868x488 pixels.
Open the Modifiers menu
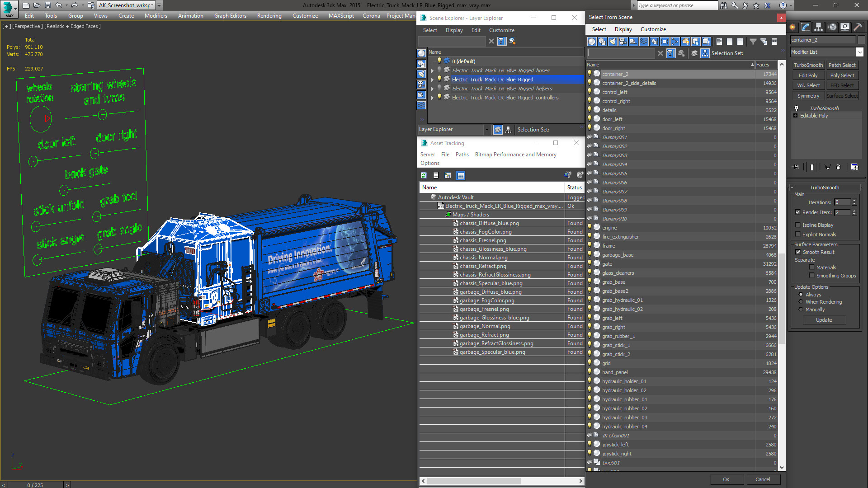click(x=156, y=16)
